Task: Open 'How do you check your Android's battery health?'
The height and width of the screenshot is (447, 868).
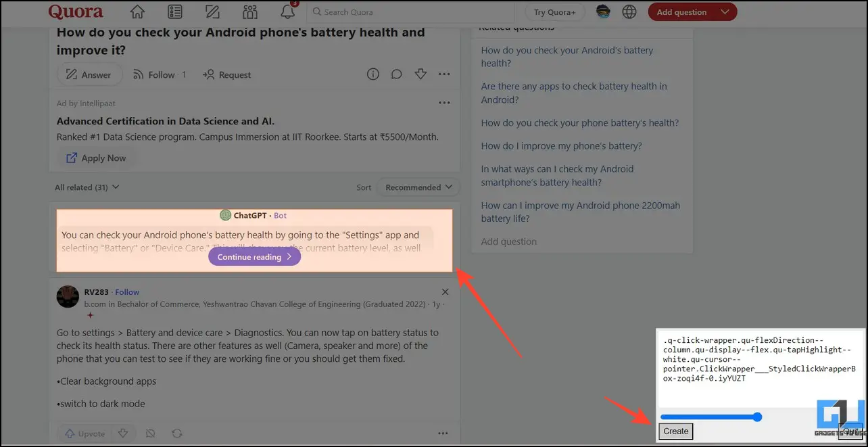Action: click(x=567, y=57)
